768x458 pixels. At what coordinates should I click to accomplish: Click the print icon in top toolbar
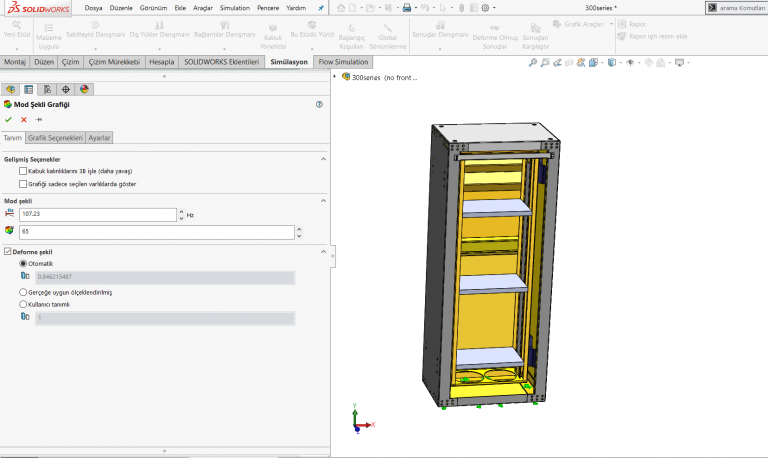(407, 7)
